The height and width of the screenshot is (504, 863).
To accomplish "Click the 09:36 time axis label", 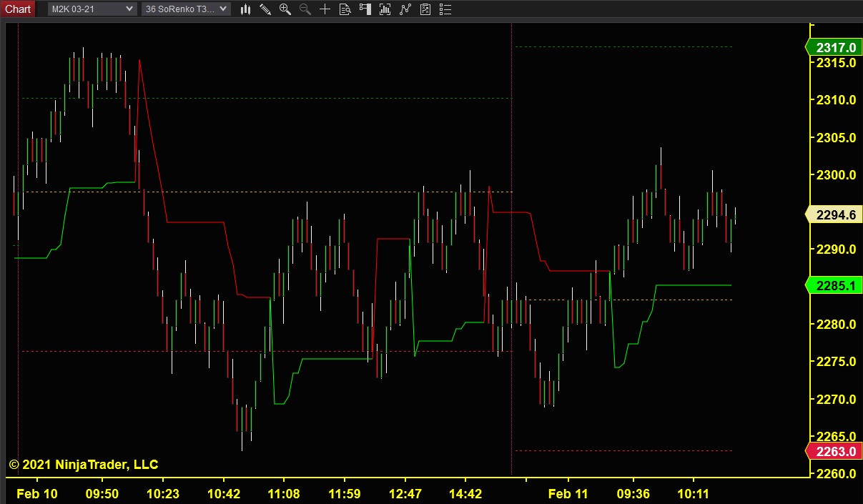I will click(x=633, y=494).
